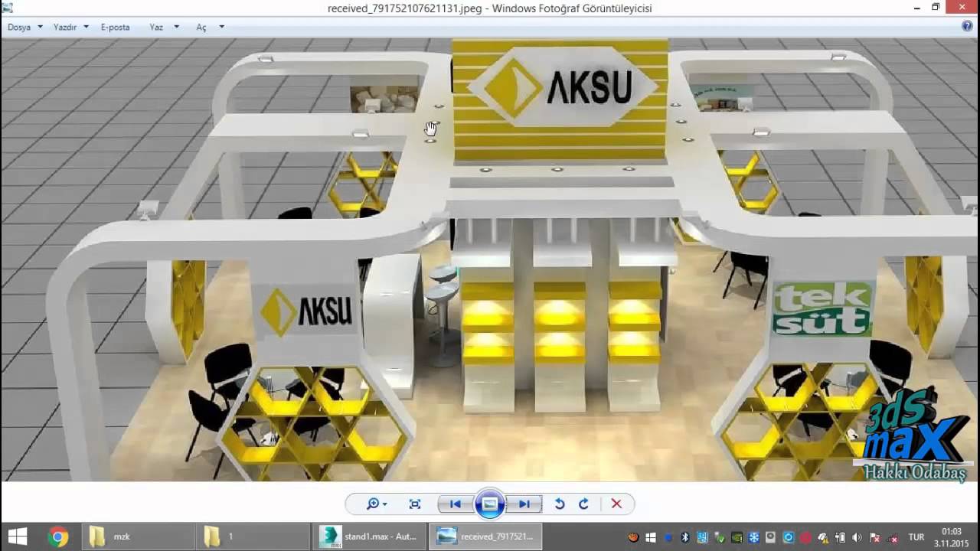This screenshot has height=551, width=980.
Task: Click the E-posta menu item
Action: [x=116, y=27]
